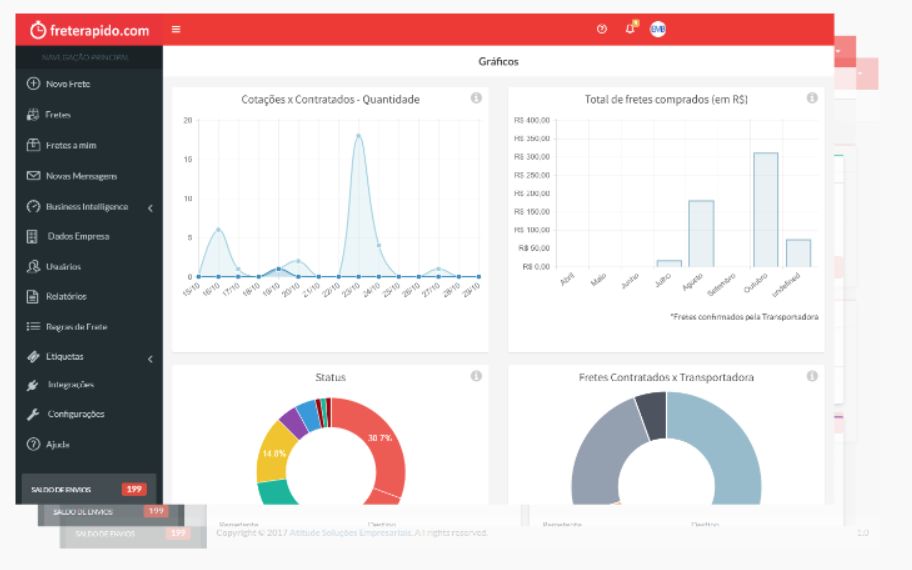Open the user avatar menu
The height and width of the screenshot is (570, 912).
(658, 29)
